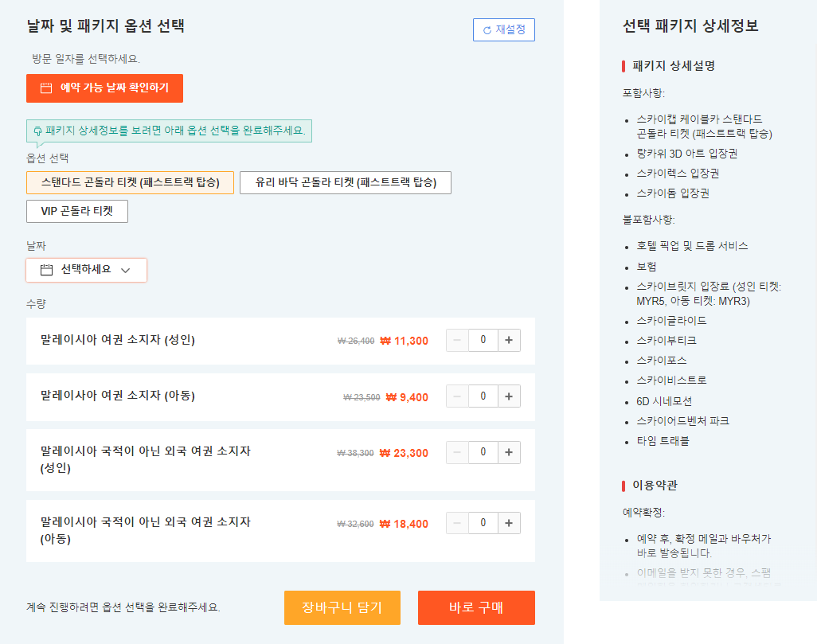The image size is (817, 644).
Task: Open the 날짜 선택하세요 dropdown
Action: [87, 270]
